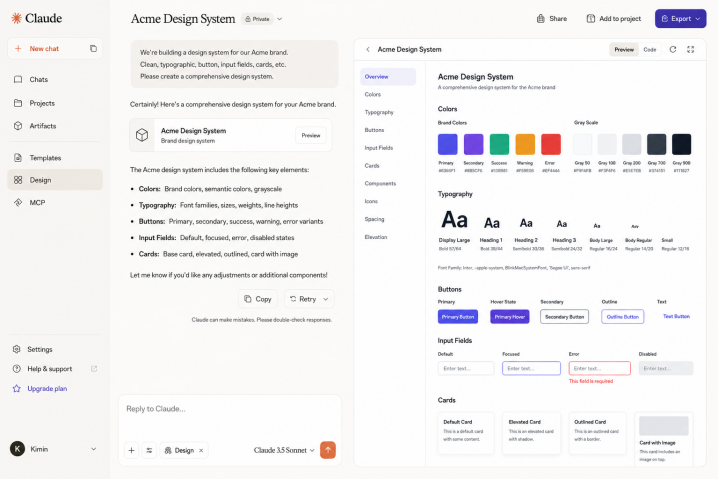Click the Add to project button
This screenshot has height=479, width=718.
click(614, 19)
